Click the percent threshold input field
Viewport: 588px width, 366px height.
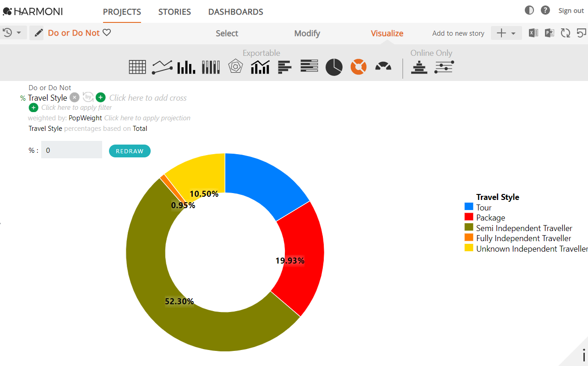pos(71,150)
